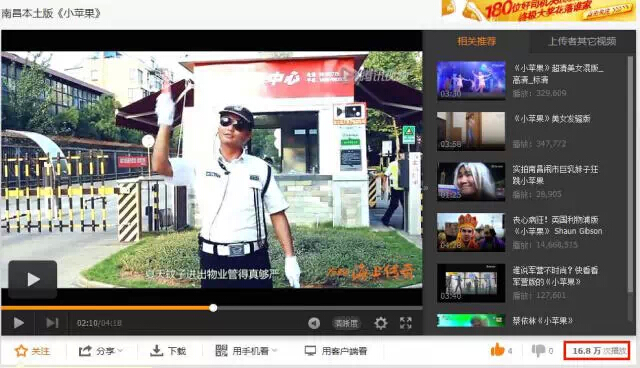
Task: Open the 谁说军营不时尚 video title link
Action: point(556,276)
